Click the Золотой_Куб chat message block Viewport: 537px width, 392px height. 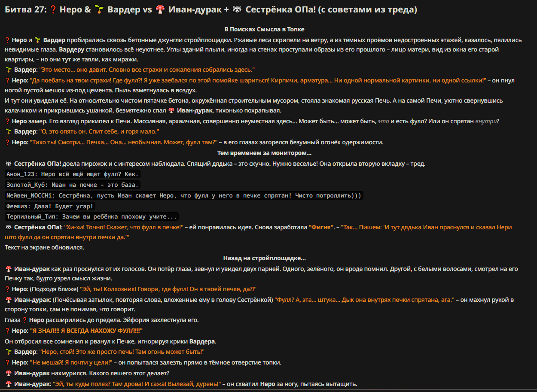73,185
